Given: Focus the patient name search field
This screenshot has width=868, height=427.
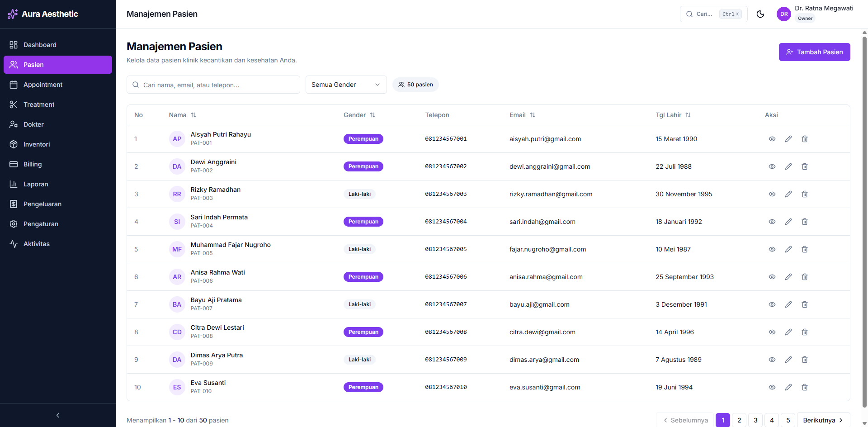Looking at the screenshot, I should [217, 85].
